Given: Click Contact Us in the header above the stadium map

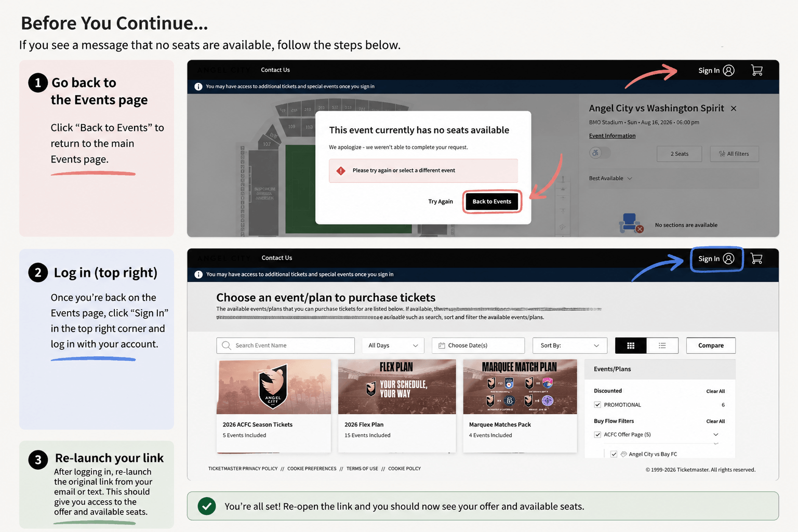Looking at the screenshot, I should click(275, 70).
